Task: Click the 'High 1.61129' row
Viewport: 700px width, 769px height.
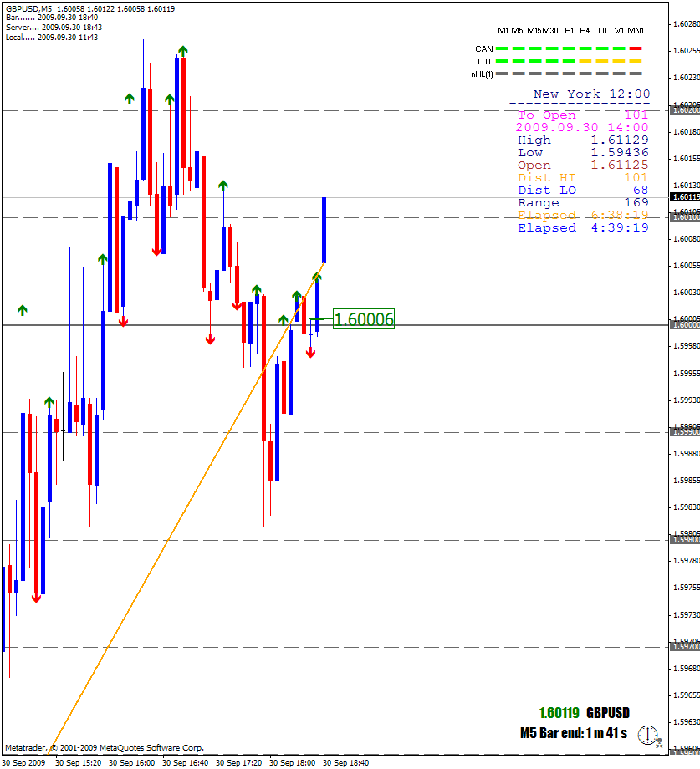Action: pos(583,140)
